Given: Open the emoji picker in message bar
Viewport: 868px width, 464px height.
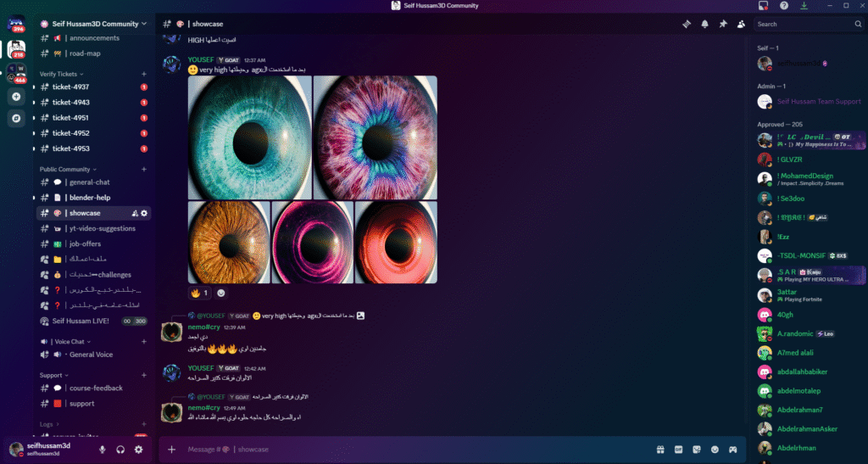Looking at the screenshot, I should coord(715,450).
